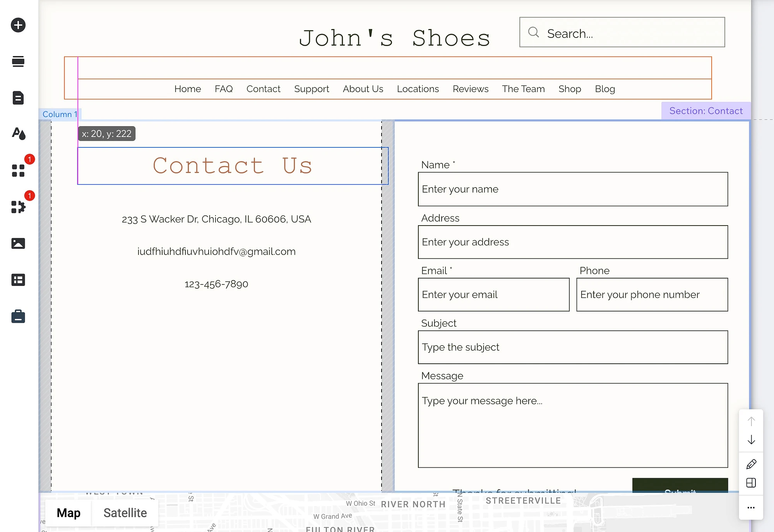Open the more options ellipsis menu
Image resolution: width=774 pixels, height=532 pixels.
click(x=752, y=508)
